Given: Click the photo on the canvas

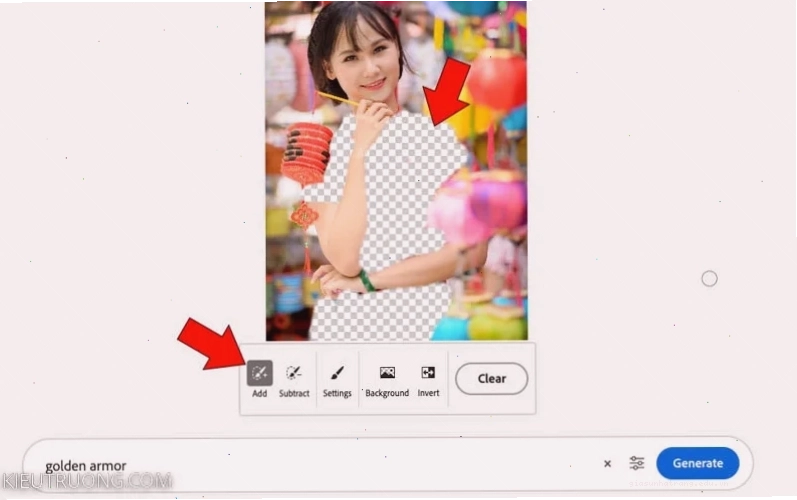Looking at the screenshot, I should [396, 171].
